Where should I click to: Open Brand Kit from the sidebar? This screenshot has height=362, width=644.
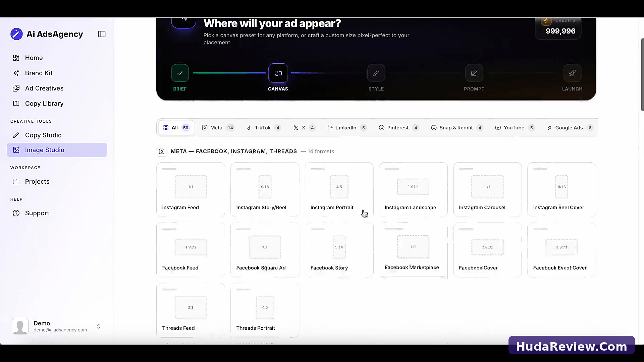[x=39, y=73]
